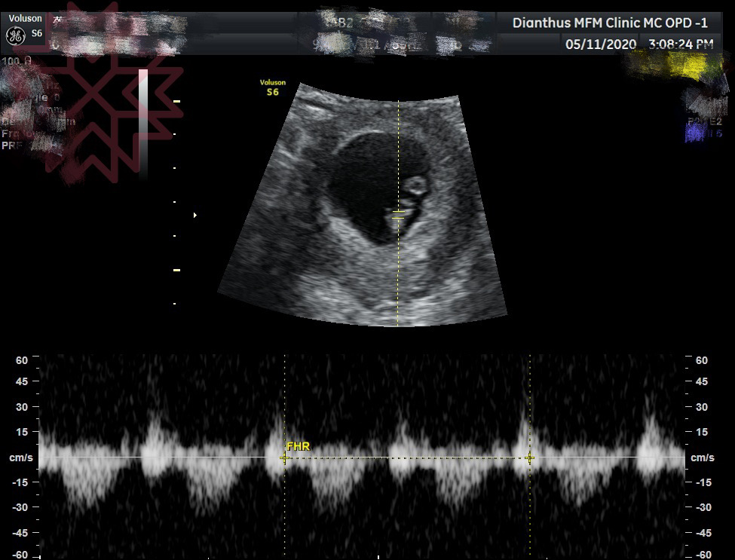Click the yellow FHR measurement label
Image resolution: width=735 pixels, height=560 pixels.
(298, 446)
